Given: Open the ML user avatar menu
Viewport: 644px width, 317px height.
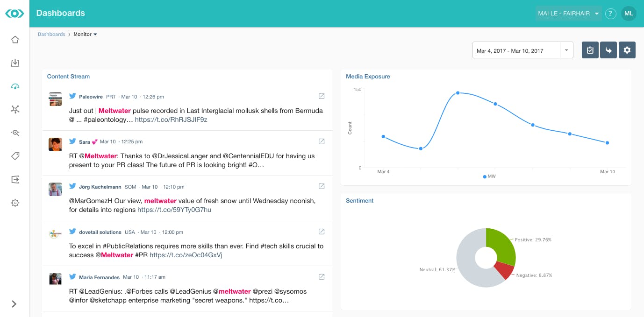Looking at the screenshot, I should click(x=629, y=14).
